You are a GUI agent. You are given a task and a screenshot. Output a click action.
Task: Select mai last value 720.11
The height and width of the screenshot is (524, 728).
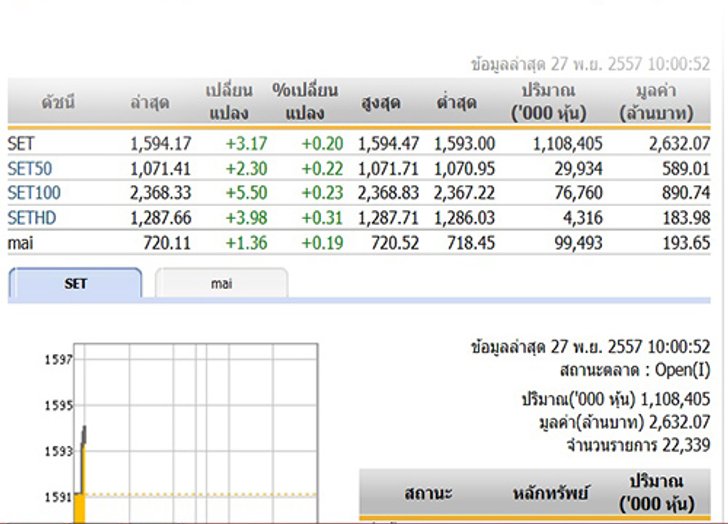coord(167,243)
